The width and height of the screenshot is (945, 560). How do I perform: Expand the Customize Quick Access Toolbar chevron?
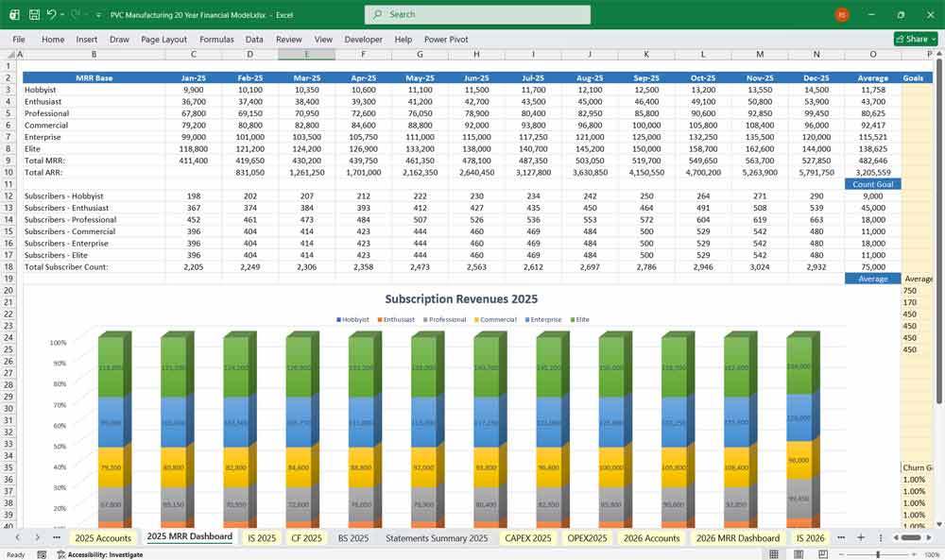97,14
